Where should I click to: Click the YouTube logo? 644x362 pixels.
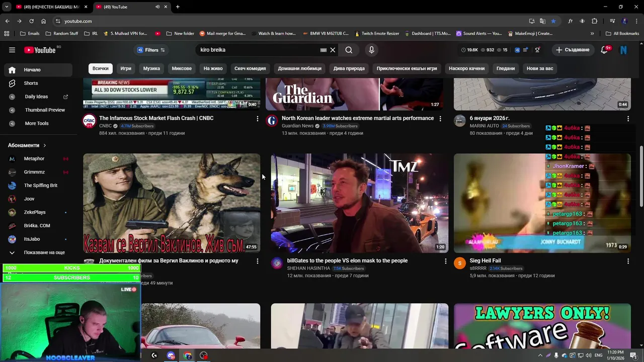click(40, 50)
